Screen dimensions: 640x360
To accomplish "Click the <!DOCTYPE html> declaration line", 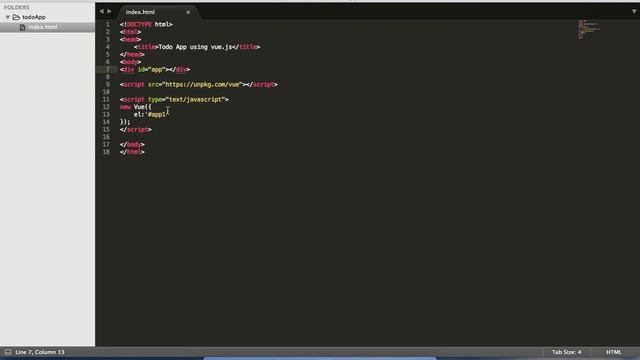I will pos(146,24).
